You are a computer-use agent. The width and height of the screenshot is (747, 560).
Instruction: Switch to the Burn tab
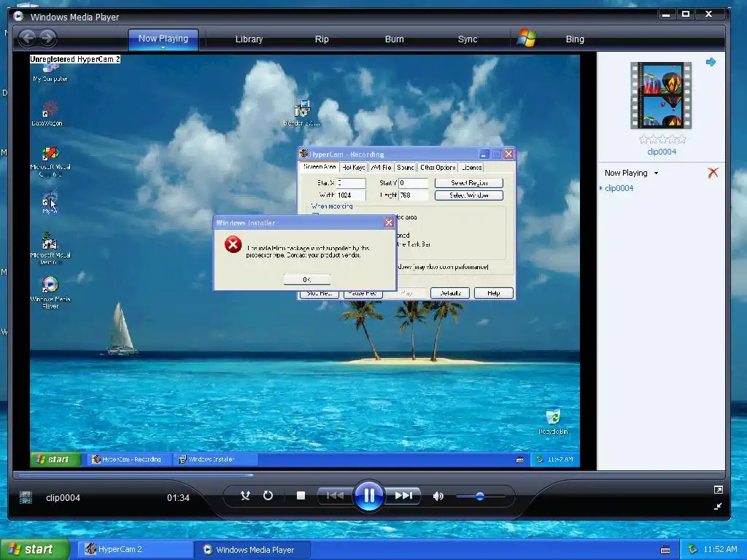point(394,39)
